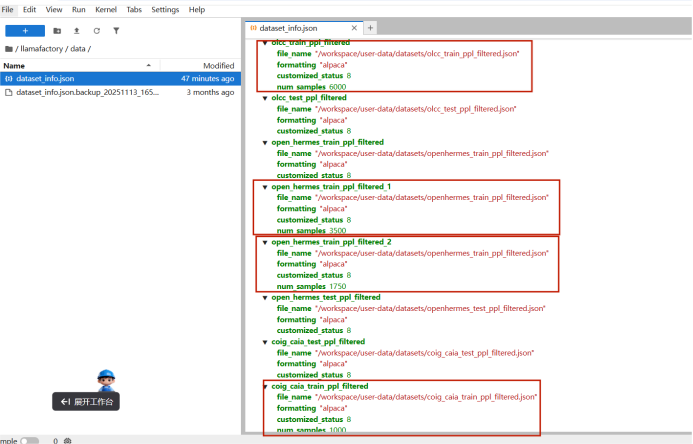Image resolution: width=693 pixels, height=444 pixels.
Task: Collapse the olcc_test_ppl_filtered node
Action: [x=265, y=98]
